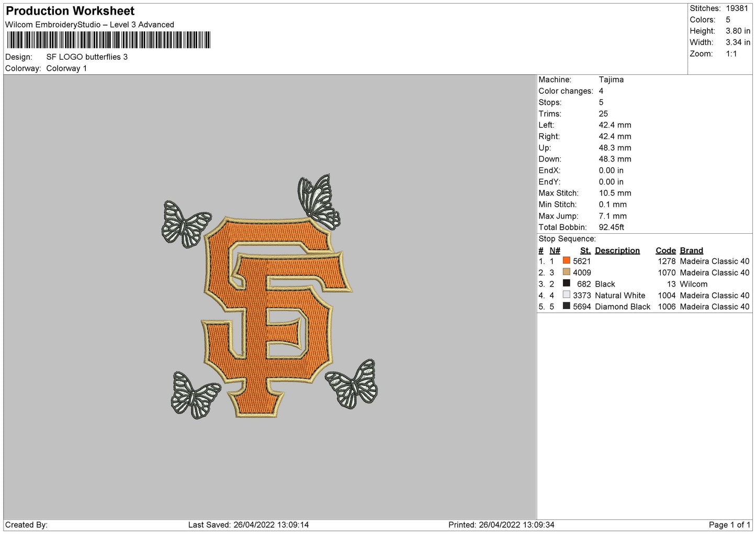
Task: Click the 'Wilcom' brand entry
Action: 694,284
